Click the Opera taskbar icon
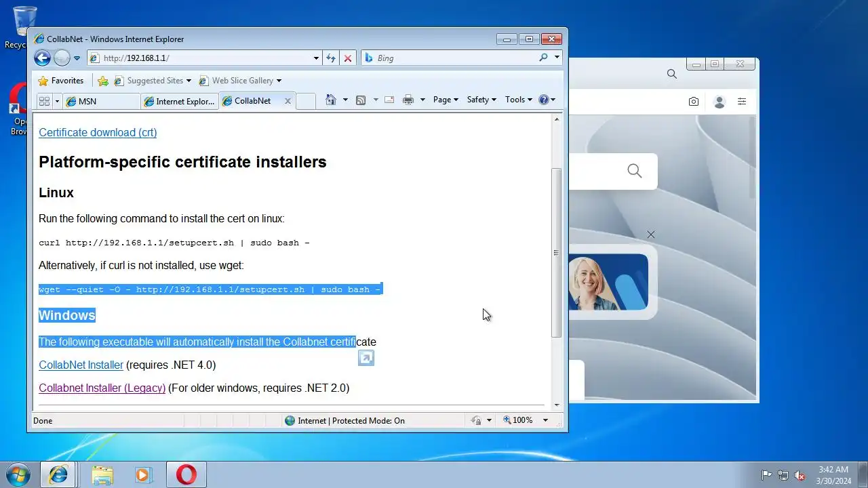Screen dimensions: 868x488 [x=186, y=475]
